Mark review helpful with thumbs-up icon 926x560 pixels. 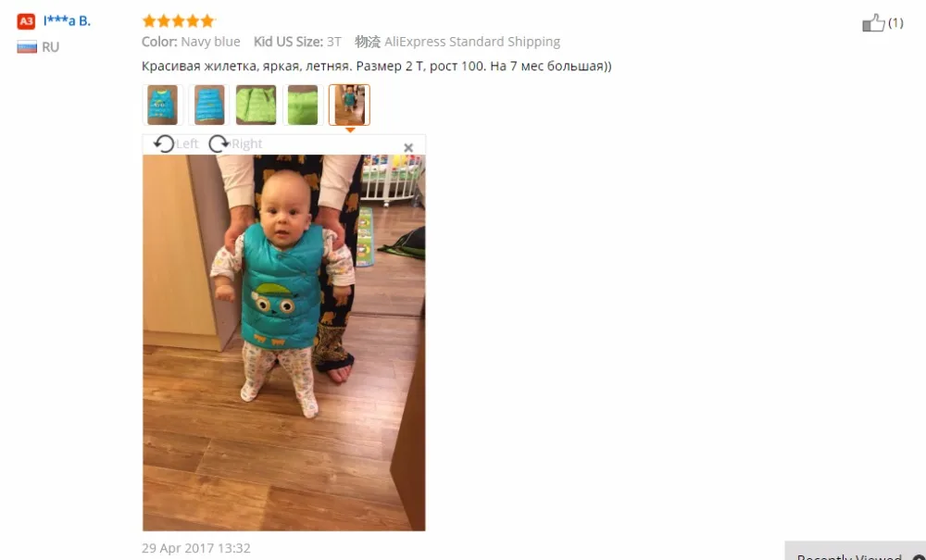[x=873, y=23]
